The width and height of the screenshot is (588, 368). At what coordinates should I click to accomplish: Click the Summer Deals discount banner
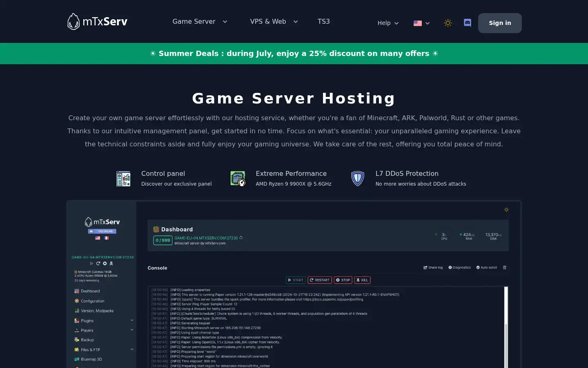coord(294,54)
